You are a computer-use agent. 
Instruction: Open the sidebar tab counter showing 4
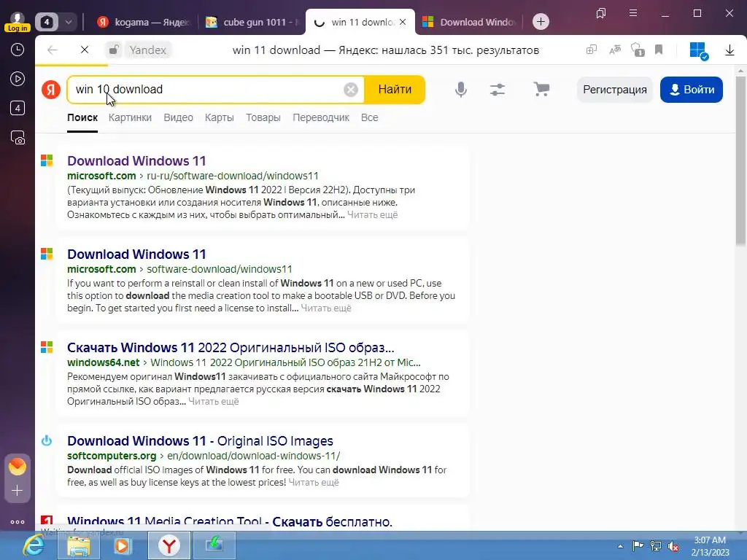(18, 108)
